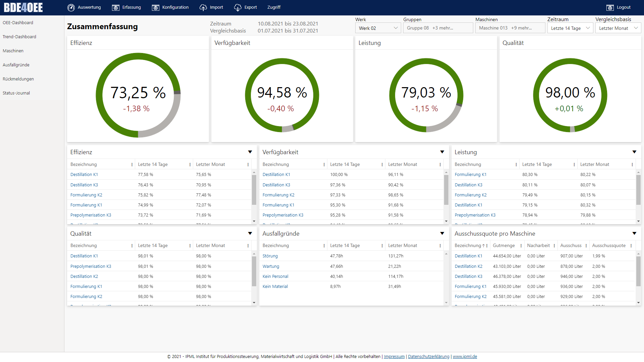
Task: Open Gutmenge column menu in Ausschussquote table
Action: [x=521, y=246]
